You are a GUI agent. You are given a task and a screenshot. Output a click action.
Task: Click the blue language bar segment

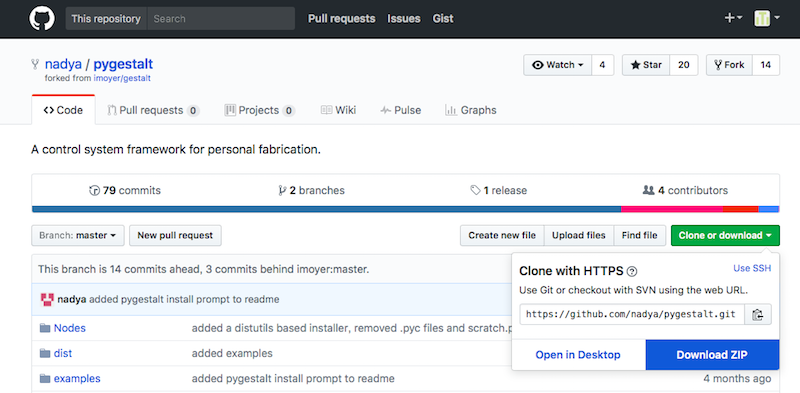pyautogui.click(x=327, y=209)
